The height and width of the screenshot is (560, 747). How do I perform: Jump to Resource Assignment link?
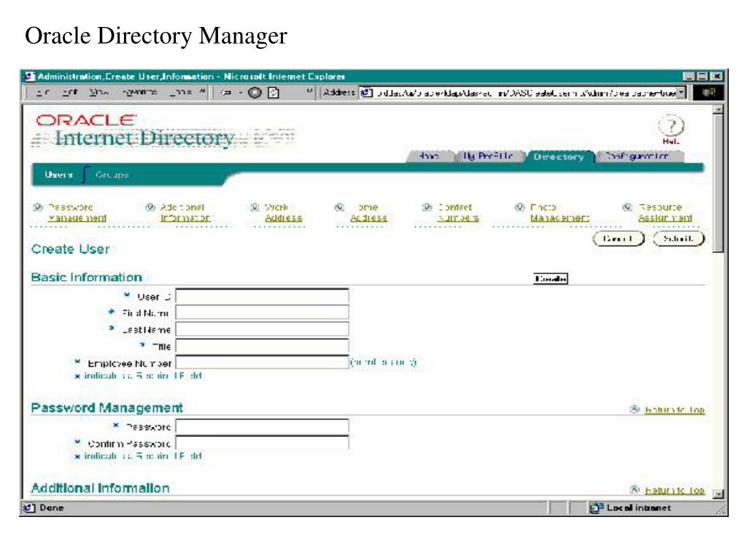point(665,212)
